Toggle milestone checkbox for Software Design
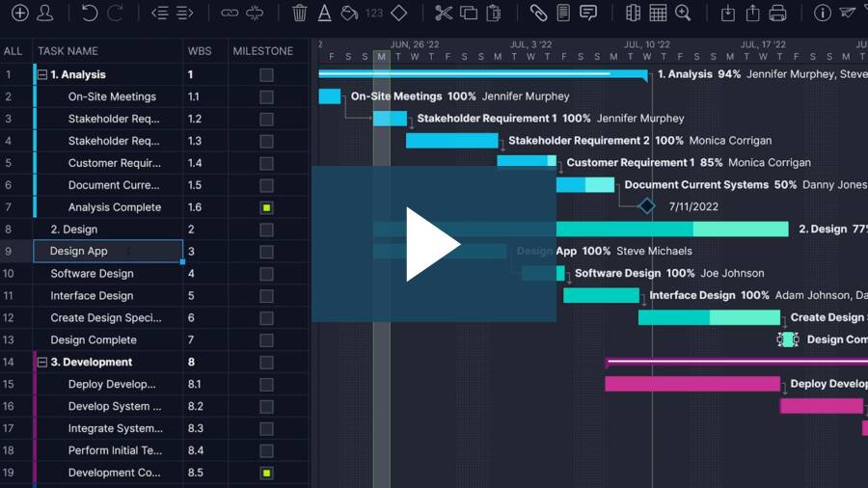The image size is (868, 488). tap(266, 274)
